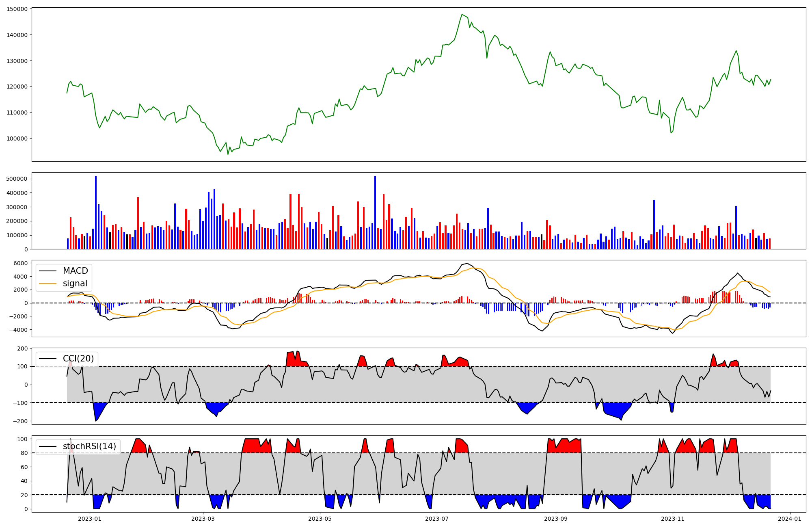This screenshot has width=812, height=528.
Task: Click the −200 CCI axis label
Action: point(20,421)
